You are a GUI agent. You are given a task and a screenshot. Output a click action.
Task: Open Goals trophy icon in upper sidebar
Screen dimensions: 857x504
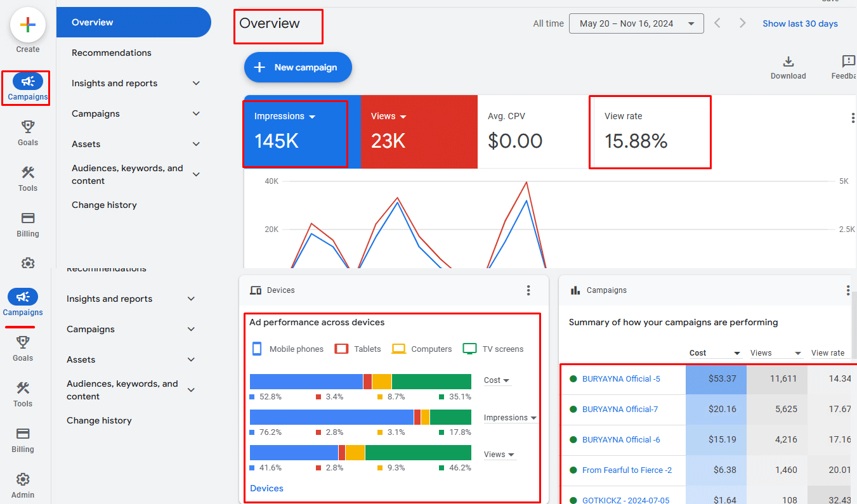tap(28, 126)
